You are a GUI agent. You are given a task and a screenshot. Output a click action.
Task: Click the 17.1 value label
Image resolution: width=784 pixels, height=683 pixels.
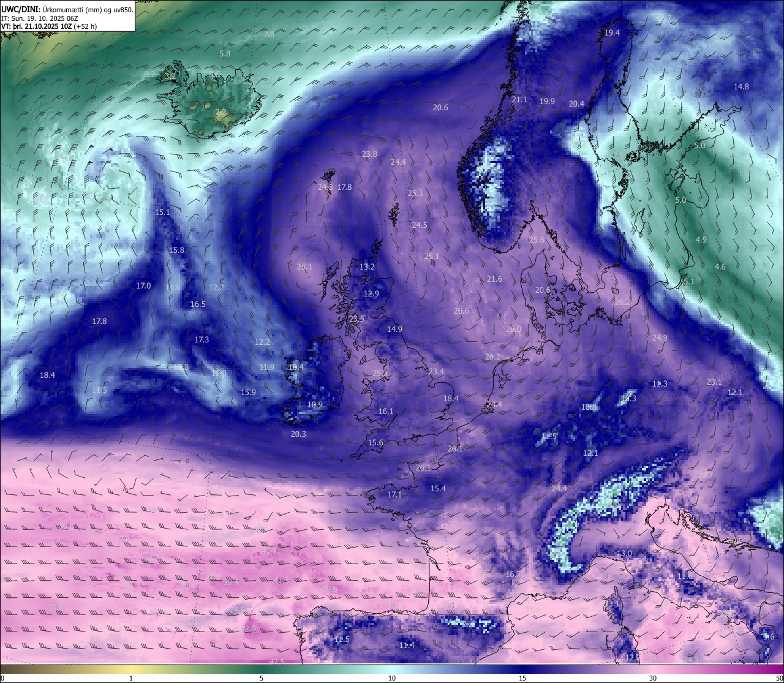click(394, 495)
